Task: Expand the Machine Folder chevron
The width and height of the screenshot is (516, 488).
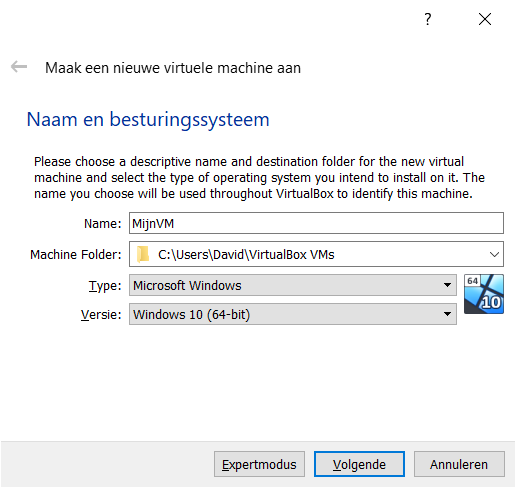Action: pos(494,255)
